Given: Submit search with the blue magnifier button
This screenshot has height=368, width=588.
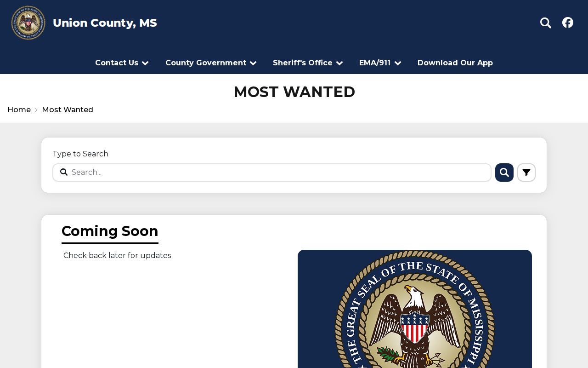Looking at the screenshot, I should click(x=504, y=172).
